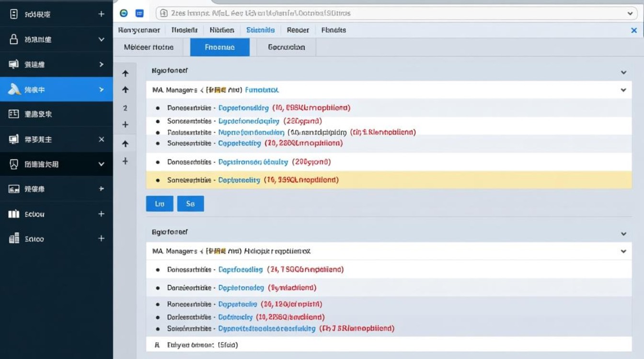644x359 pixels.
Task: Collapse the top Hgiofonetf section chevron
Action: coord(623,72)
